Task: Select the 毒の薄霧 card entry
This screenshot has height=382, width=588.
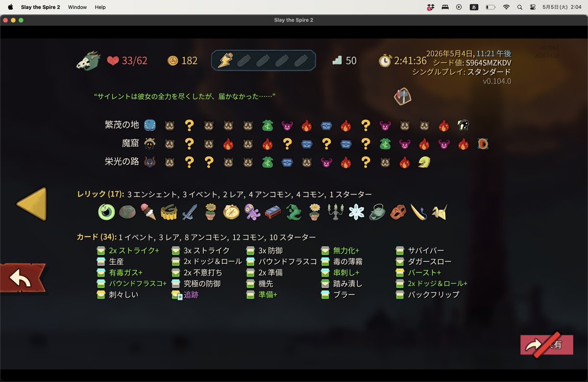Action: [342, 261]
